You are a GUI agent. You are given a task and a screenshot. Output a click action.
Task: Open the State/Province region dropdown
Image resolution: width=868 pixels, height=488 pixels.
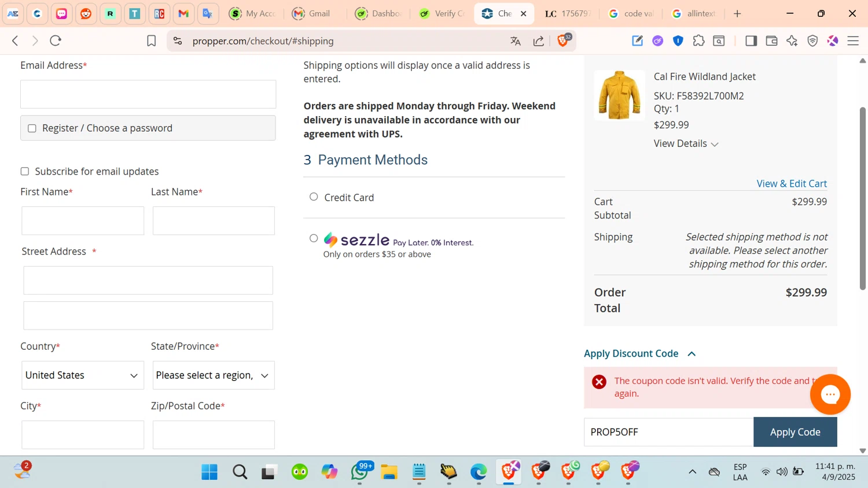pyautogui.click(x=214, y=375)
